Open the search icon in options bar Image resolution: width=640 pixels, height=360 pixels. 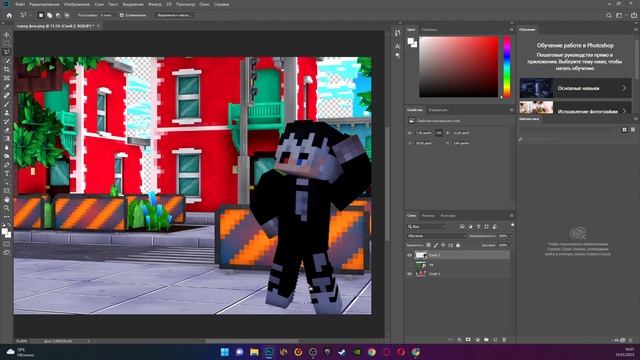click(x=609, y=15)
